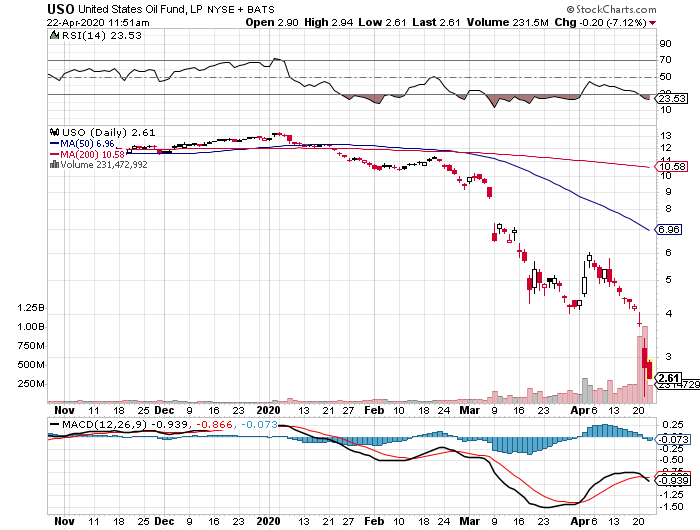Click the 22-Apr-2020 11:51am timestamp
Image resolution: width=700 pixels, height=530 pixels.
tap(98, 22)
